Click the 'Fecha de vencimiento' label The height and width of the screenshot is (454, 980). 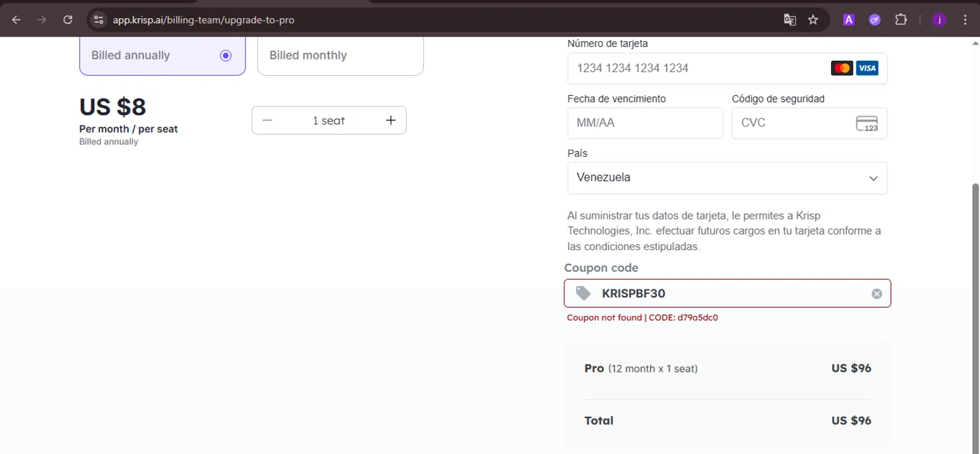[617, 99]
